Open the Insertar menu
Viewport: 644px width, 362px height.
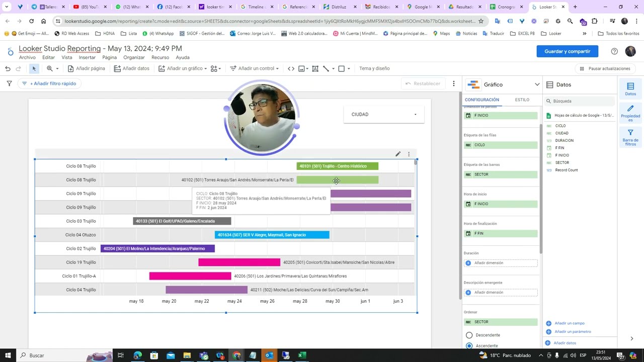pyautogui.click(x=87, y=57)
